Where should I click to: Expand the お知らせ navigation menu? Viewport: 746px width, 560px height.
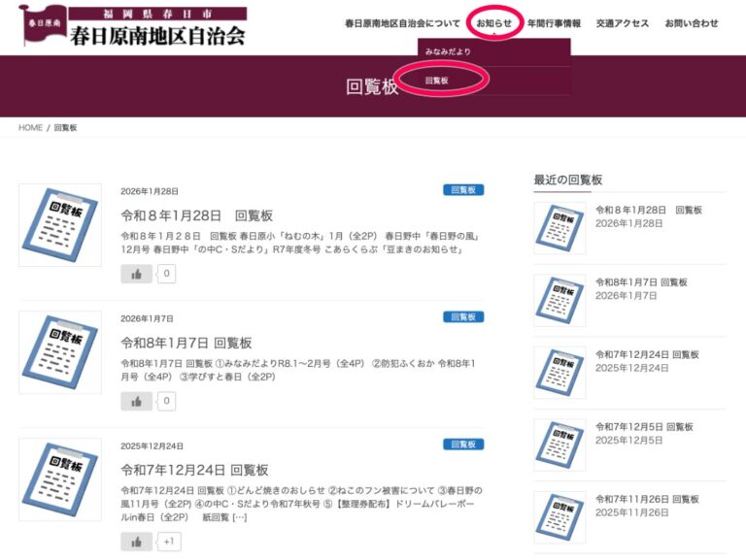[x=493, y=23]
